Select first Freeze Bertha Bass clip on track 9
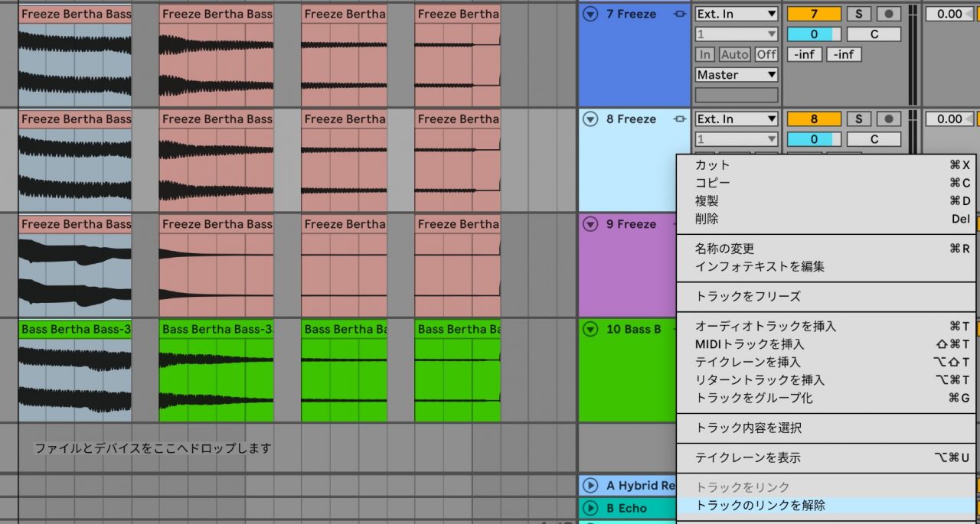Viewport: 980px width, 524px height. click(x=75, y=265)
